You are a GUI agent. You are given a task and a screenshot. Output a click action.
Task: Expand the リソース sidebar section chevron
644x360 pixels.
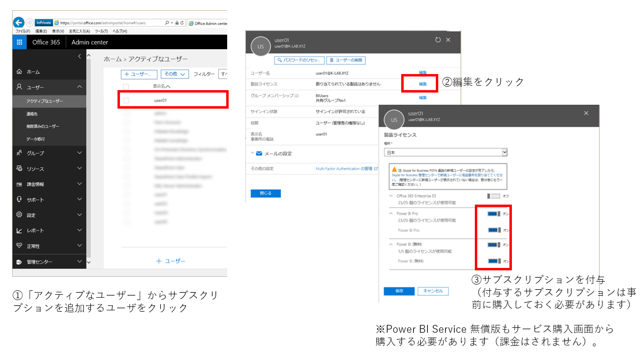point(80,169)
